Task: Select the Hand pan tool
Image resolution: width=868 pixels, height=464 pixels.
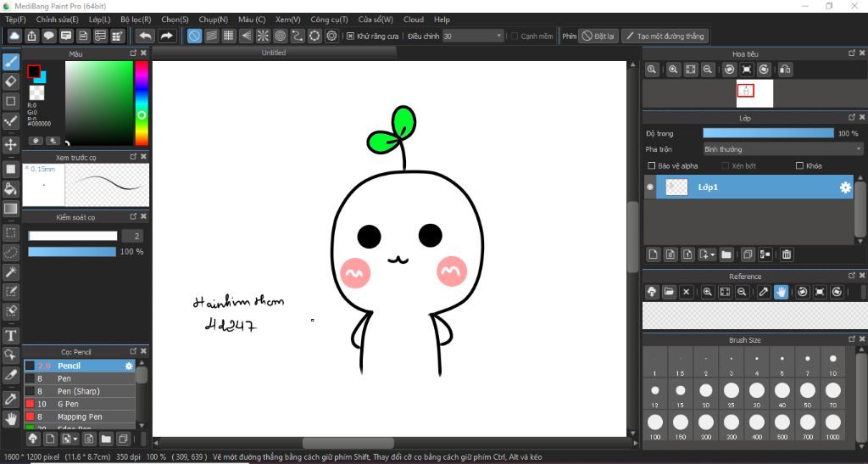Action: (11, 418)
